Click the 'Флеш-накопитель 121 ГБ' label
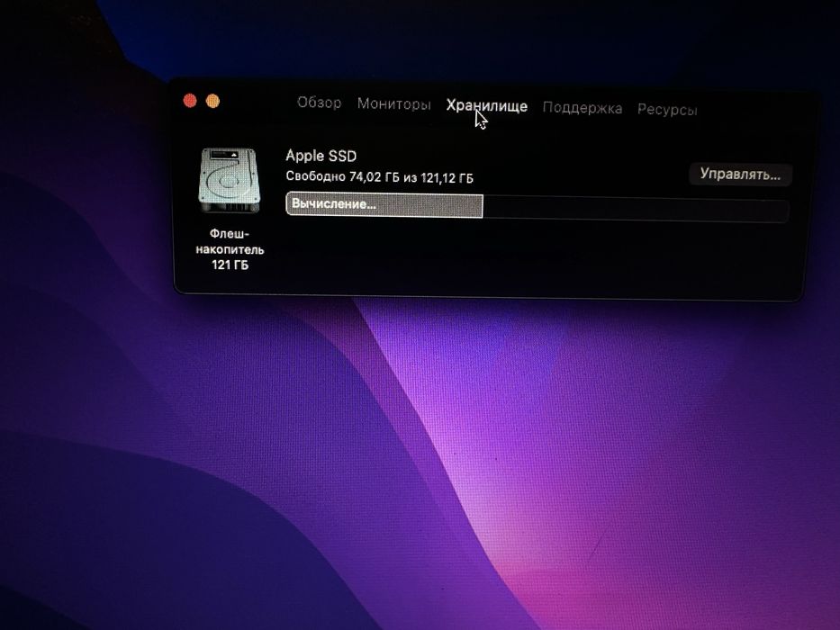Viewport: 840px width, 630px height. [230, 249]
